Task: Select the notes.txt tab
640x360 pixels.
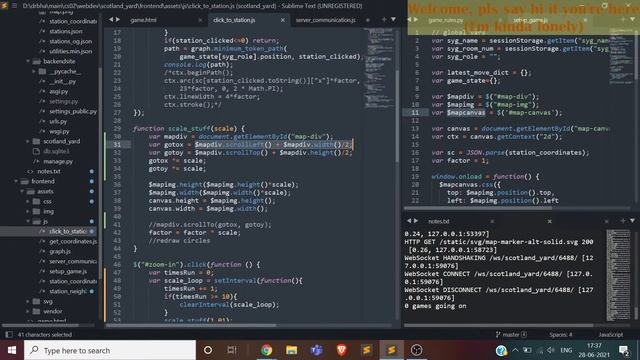Action: 438,221
